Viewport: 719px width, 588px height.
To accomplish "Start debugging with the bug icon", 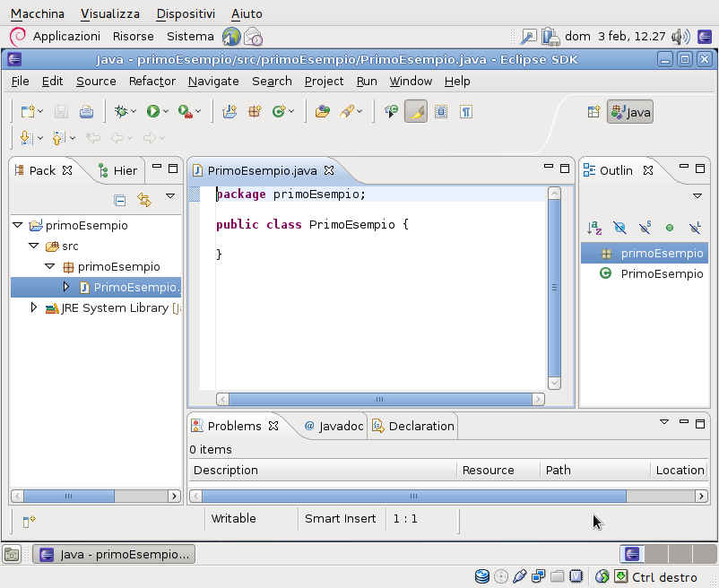I will pos(121,111).
